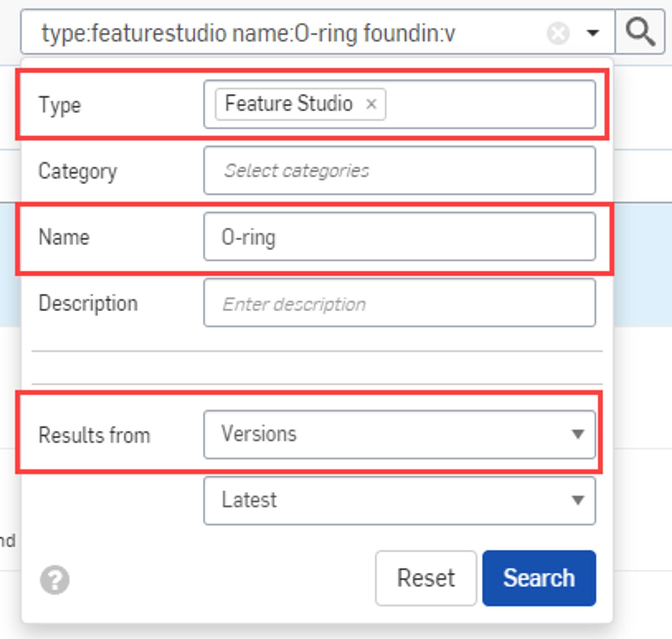Click the Description label
This screenshot has height=639, width=672.
click(x=88, y=303)
